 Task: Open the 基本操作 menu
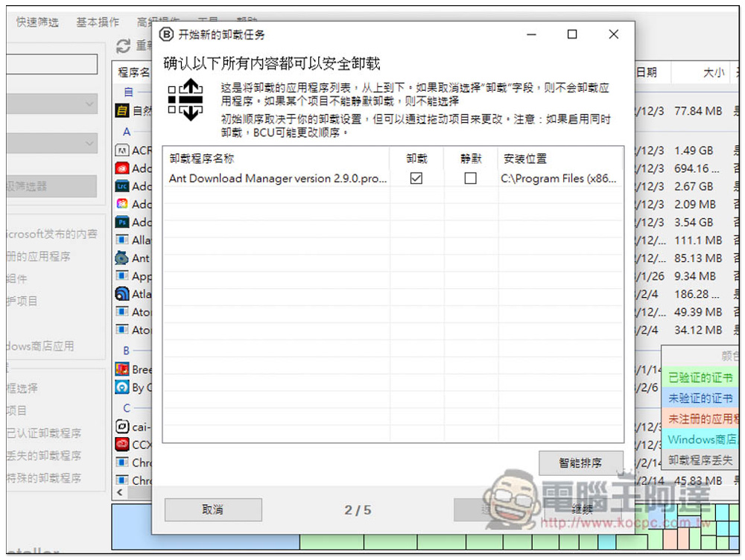98,22
